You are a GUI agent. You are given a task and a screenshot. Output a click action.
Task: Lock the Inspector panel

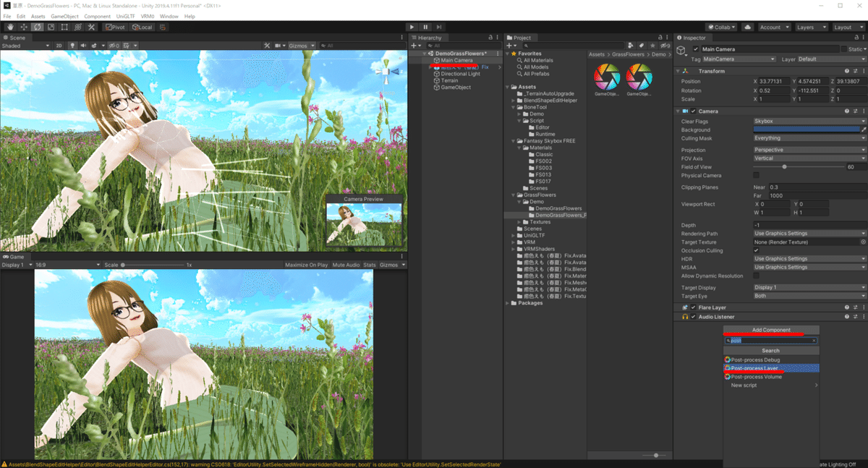pos(856,37)
